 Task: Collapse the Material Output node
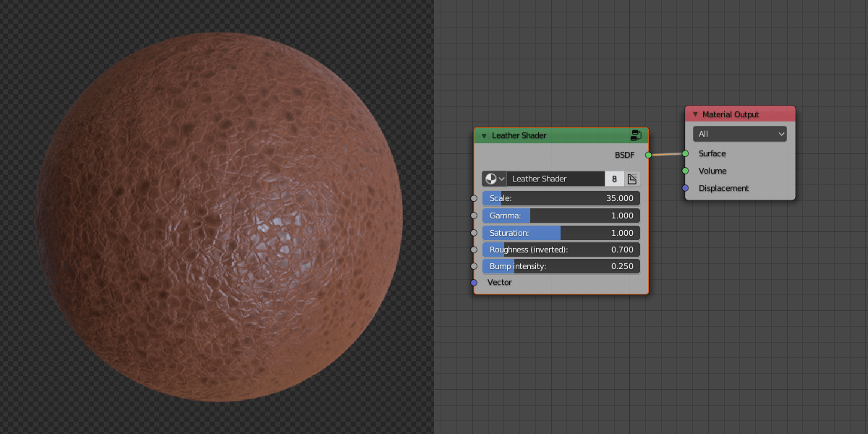[x=695, y=114]
